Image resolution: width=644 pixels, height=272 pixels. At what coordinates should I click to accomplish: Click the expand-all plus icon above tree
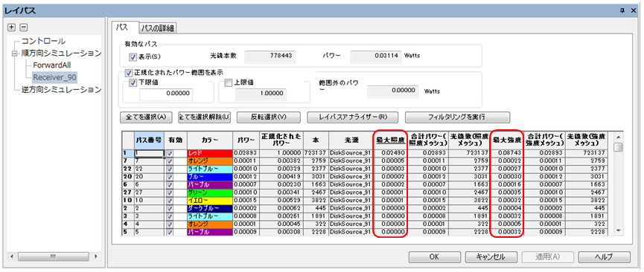coord(11,27)
